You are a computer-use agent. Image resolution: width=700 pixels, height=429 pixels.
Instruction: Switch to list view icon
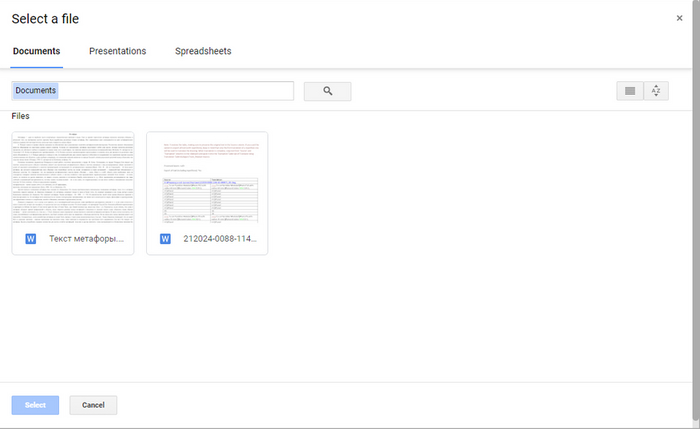click(x=629, y=91)
